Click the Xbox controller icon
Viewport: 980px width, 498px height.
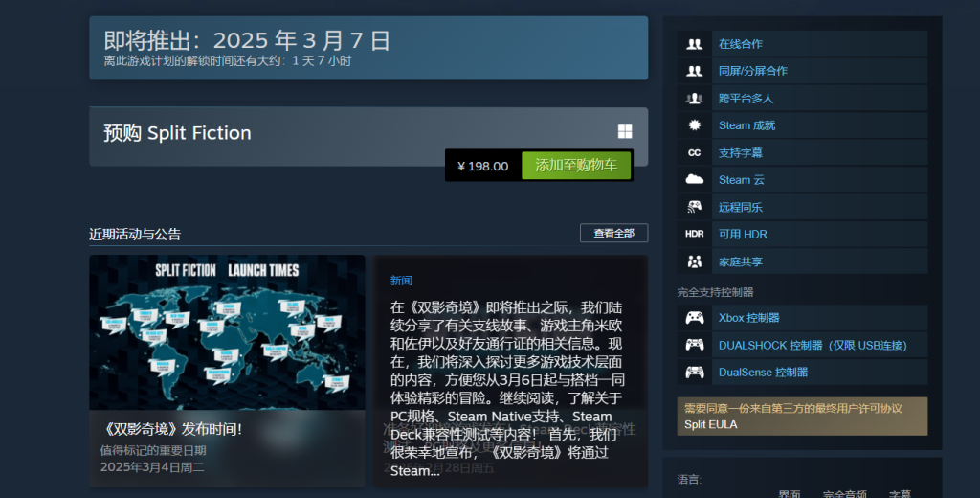click(x=695, y=318)
